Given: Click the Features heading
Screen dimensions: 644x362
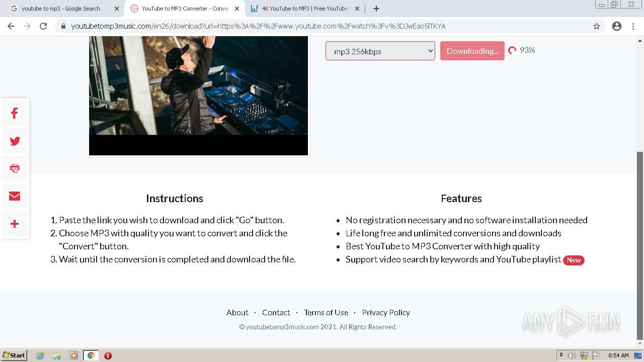Looking at the screenshot, I should 461,198.
